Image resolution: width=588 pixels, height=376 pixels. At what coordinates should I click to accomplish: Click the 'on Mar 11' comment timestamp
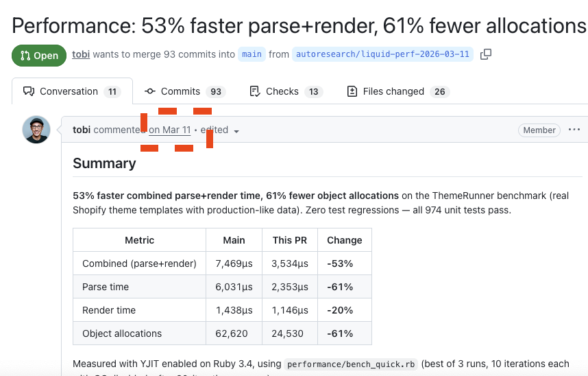[170, 130]
